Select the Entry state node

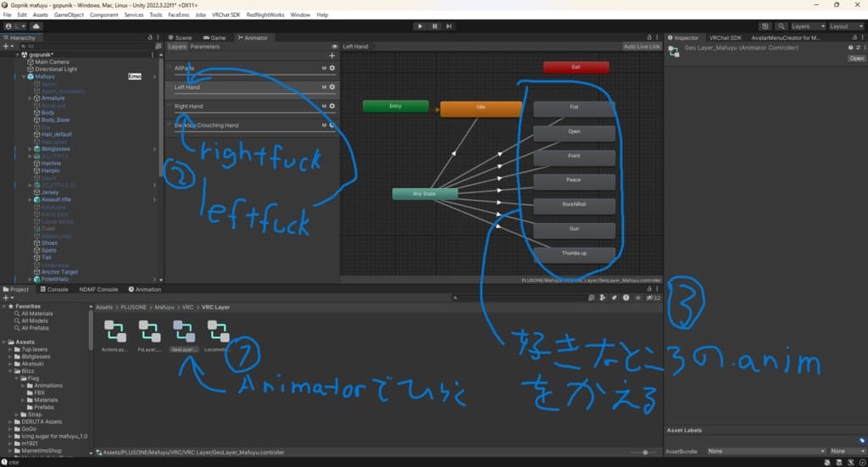pyautogui.click(x=395, y=106)
